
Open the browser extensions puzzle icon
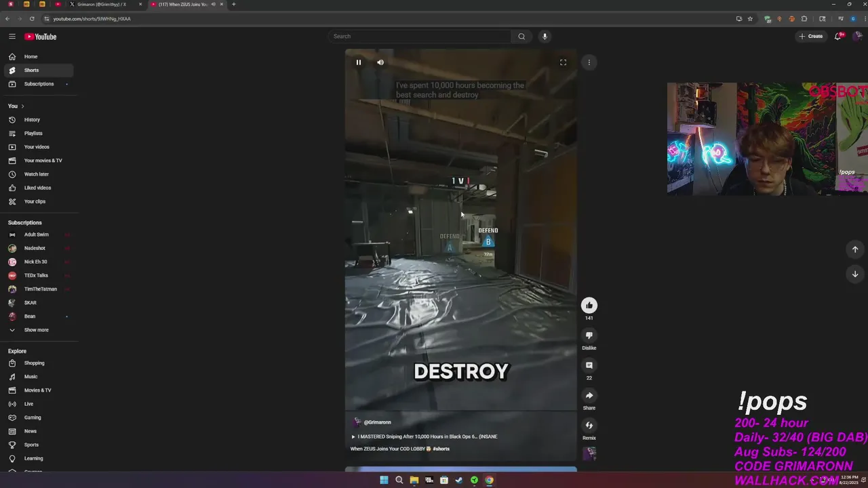804,19
